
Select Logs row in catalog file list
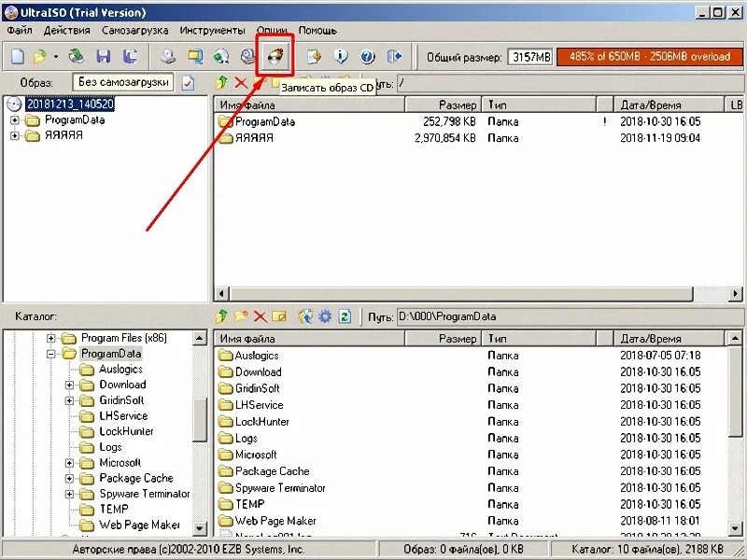pos(472,438)
